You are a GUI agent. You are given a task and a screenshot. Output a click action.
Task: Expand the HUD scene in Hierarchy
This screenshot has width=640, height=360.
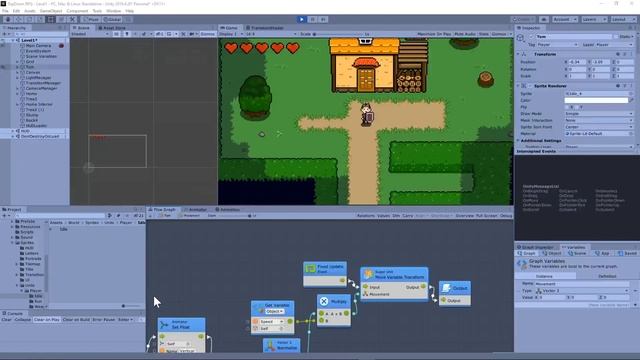click(x=13, y=131)
